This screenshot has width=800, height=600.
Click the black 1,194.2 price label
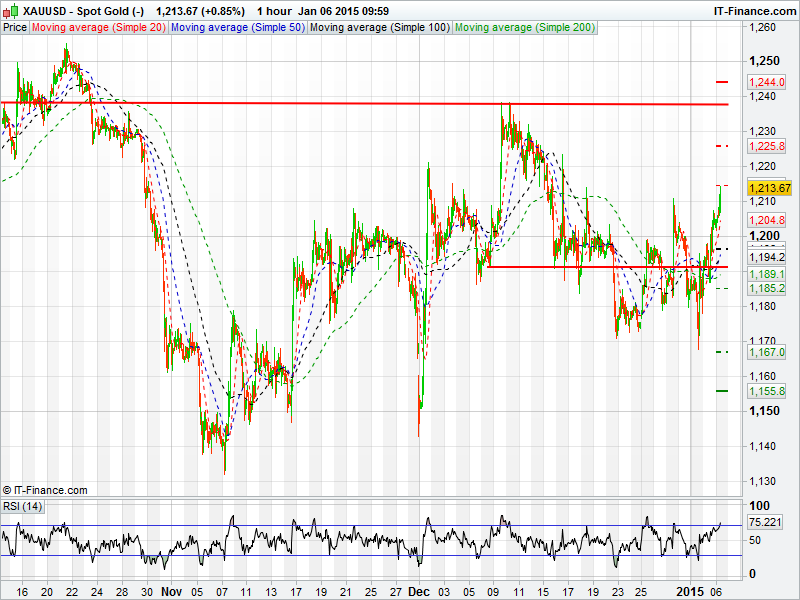coord(766,257)
